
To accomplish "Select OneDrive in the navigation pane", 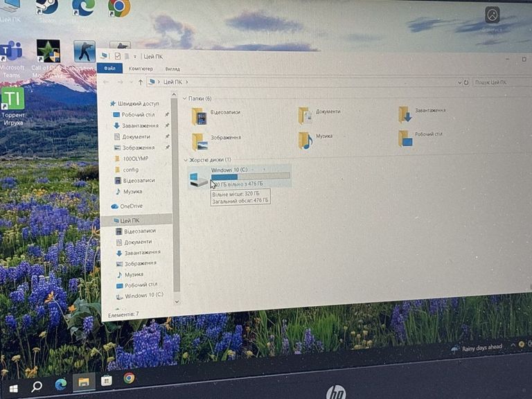I will pos(130,206).
